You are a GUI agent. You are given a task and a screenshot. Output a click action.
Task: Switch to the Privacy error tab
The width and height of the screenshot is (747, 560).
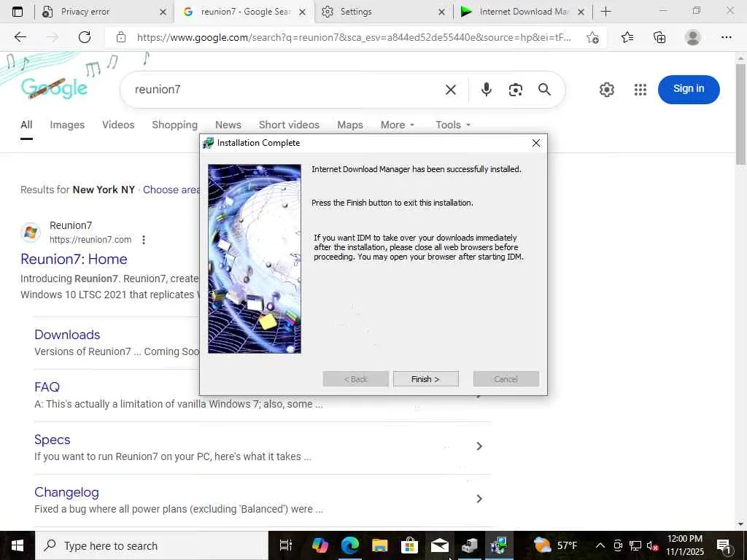pyautogui.click(x=102, y=12)
